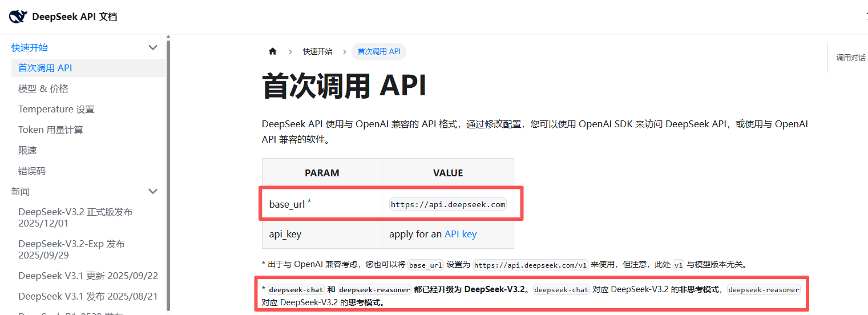Click deepseek-reasoner code in bold note start
This screenshot has height=315, width=868.
(374, 289)
